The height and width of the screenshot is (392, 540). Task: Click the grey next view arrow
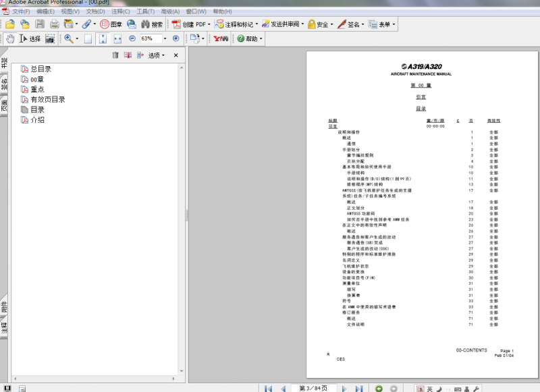tap(394, 389)
